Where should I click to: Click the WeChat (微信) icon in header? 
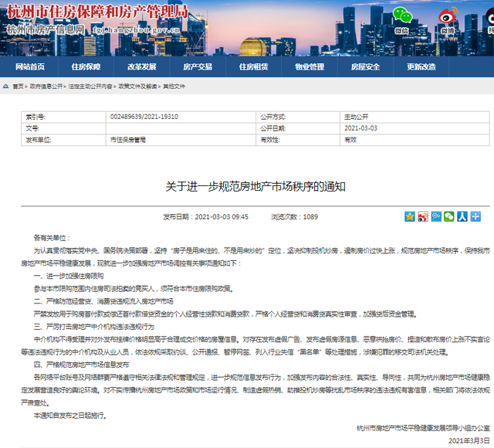pos(401,17)
